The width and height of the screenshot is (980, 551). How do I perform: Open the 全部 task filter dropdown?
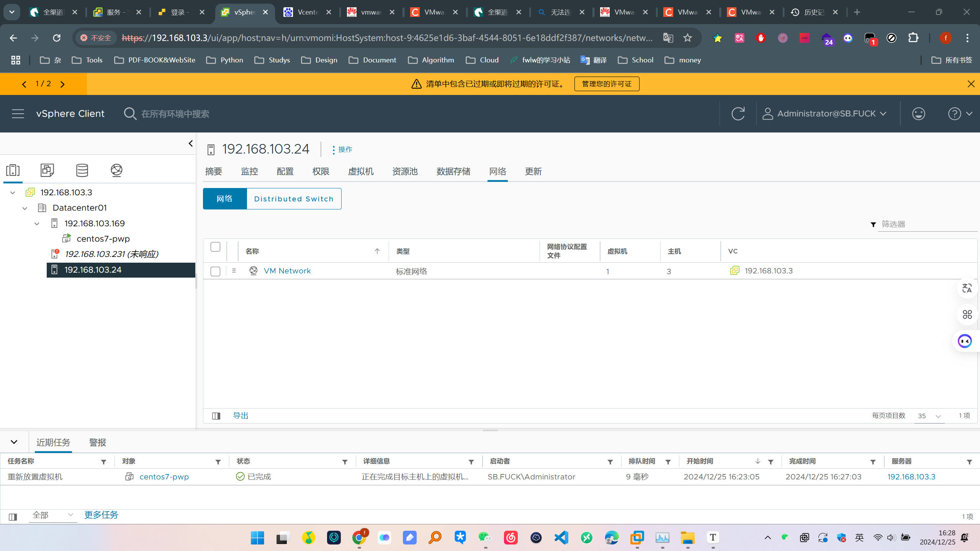(53, 515)
